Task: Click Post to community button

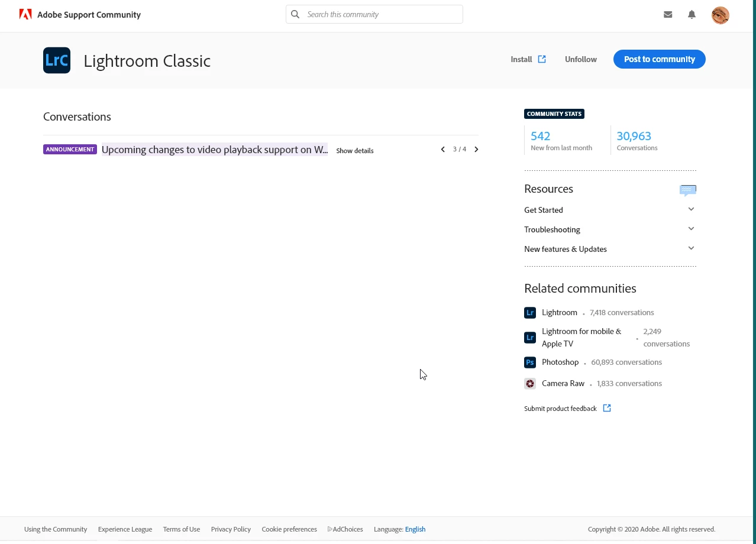Action: point(660,59)
